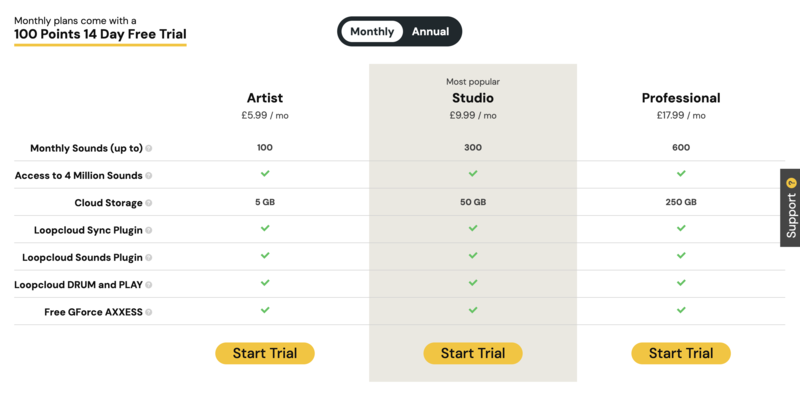
Task: Click help icon beside Loopcloud DRUM and PLAY
Action: (148, 285)
